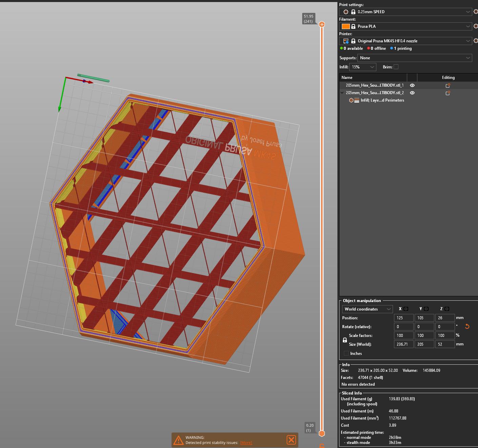Click the printer icon in Printer preset
This screenshot has width=478, height=448.
click(346, 41)
